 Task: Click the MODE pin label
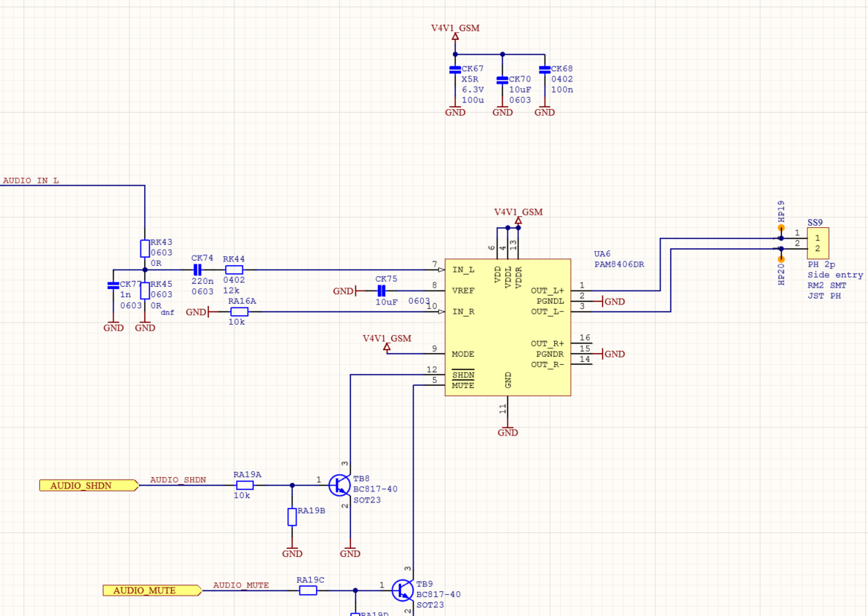point(463,354)
